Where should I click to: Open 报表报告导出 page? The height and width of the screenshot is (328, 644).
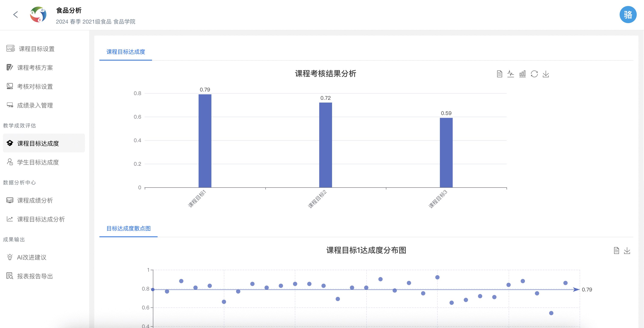35,276
